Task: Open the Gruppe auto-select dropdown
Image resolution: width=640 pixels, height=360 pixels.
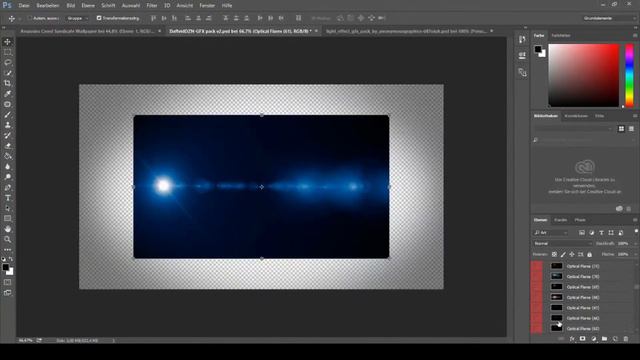Action: point(77,18)
